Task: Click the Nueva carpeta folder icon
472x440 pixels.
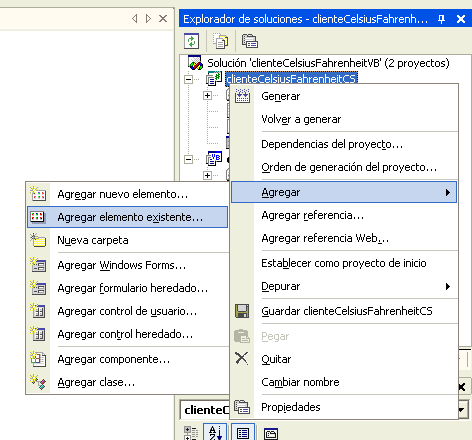Action: pos(38,240)
